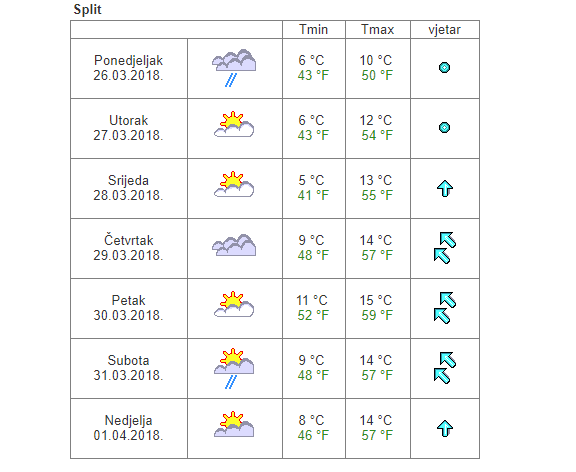576x472 pixels.
Task: Click the calm wind circle icon for Ponedjeljak
Action: pos(444,68)
